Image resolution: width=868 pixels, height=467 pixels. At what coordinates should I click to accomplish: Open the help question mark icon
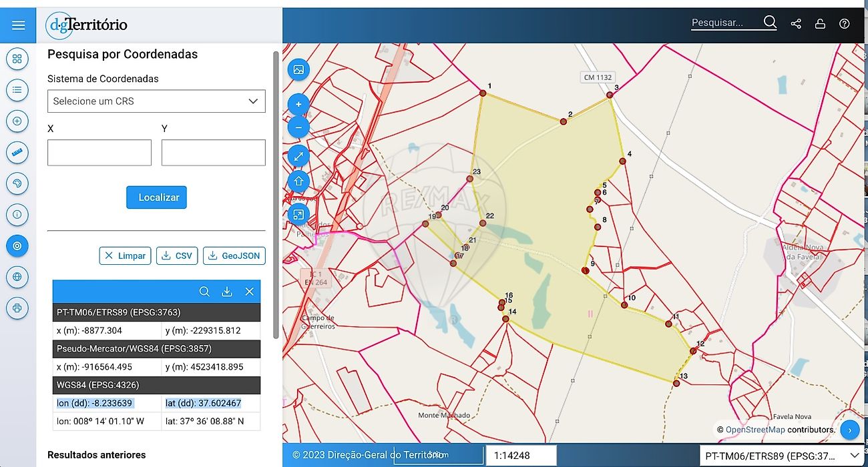pos(845,23)
